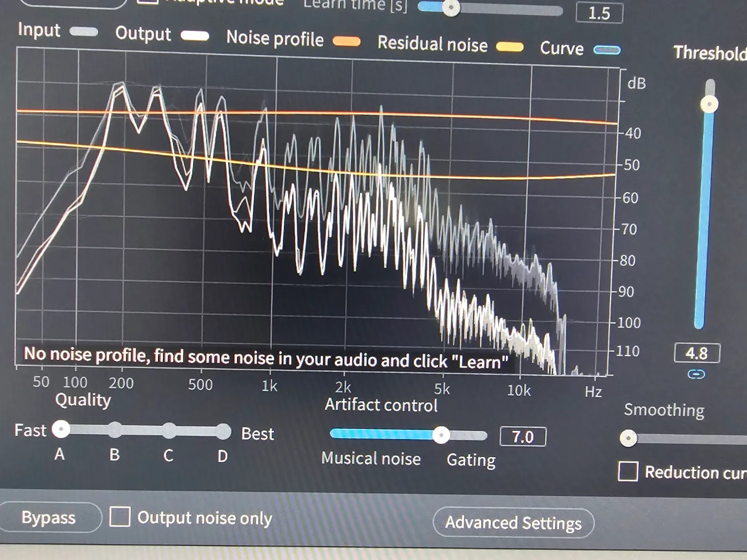The height and width of the screenshot is (560, 747).
Task: Toggle the Reduction curve checkbox
Action: pos(628,471)
